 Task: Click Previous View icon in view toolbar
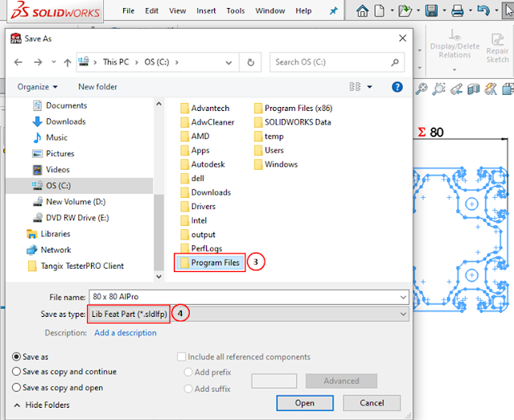point(456,89)
